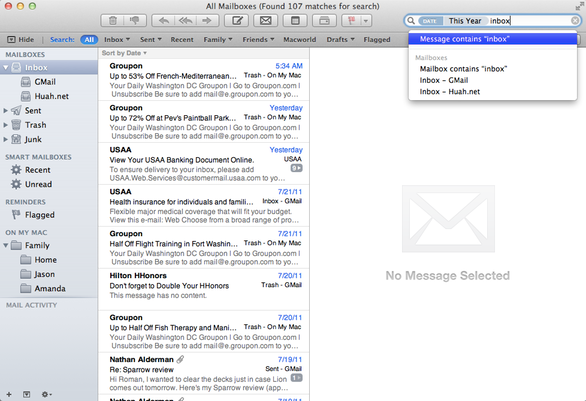Click the full-screen arrows icon
The width and height of the screenshot is (586, 401).
point(580,6)
